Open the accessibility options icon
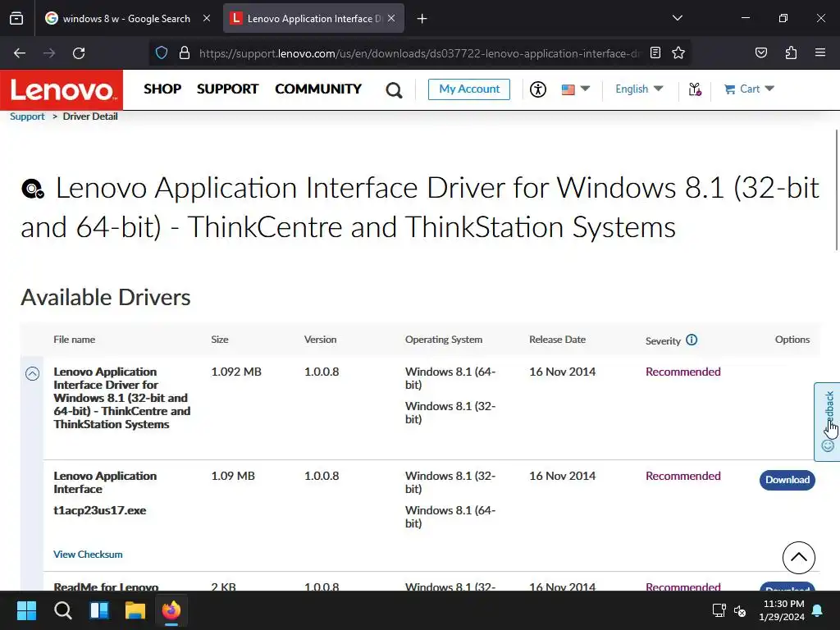This screenshot has width=840, height=630. pyautogui.click(x=538, y=89)
